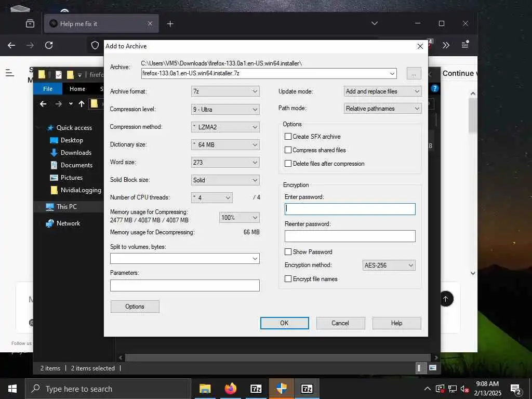
Task: Open the Encryption method dropdown
Action: pos(389,265)
